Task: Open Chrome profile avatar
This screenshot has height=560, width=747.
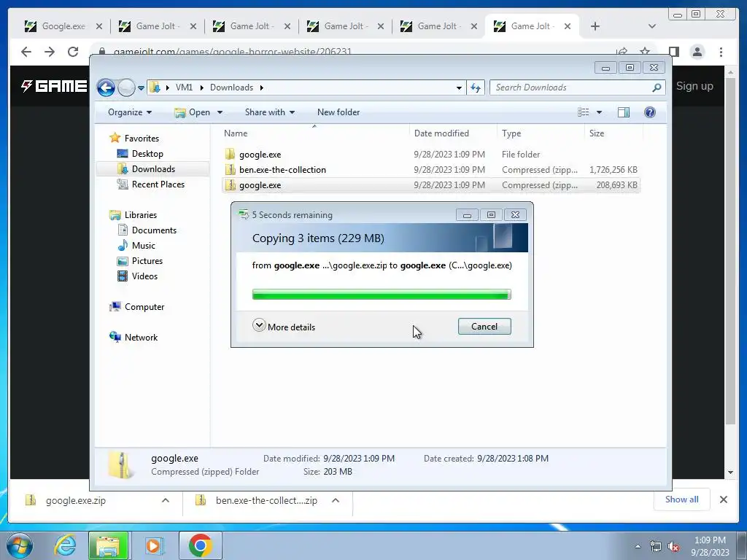Action: [697, 52]
